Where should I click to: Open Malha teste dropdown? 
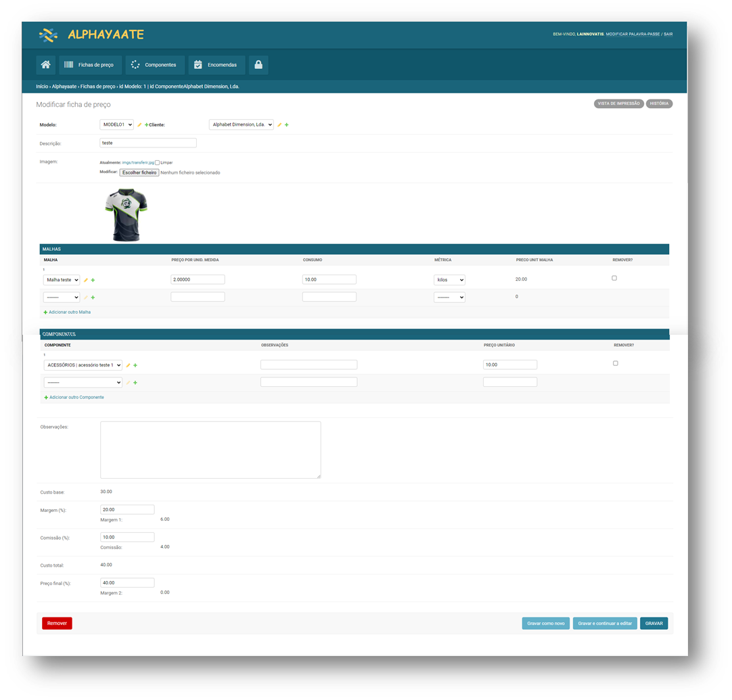[62, 280]
